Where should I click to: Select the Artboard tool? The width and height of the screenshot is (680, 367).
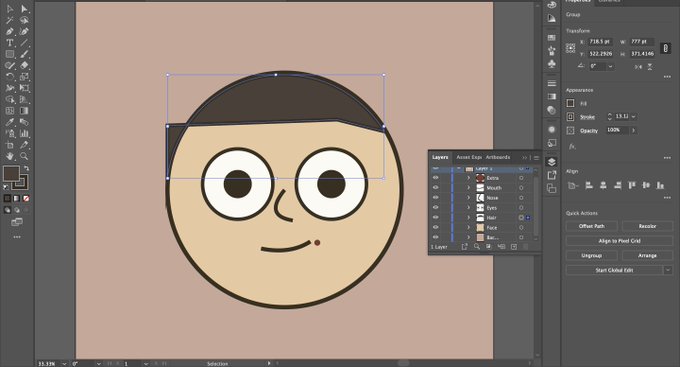point(10,145)
